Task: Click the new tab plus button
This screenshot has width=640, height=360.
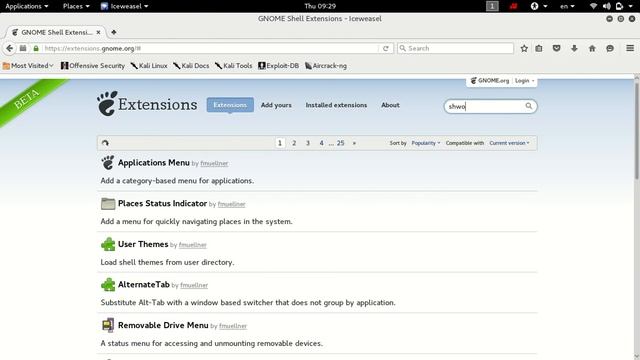Action: pos(114,32)
